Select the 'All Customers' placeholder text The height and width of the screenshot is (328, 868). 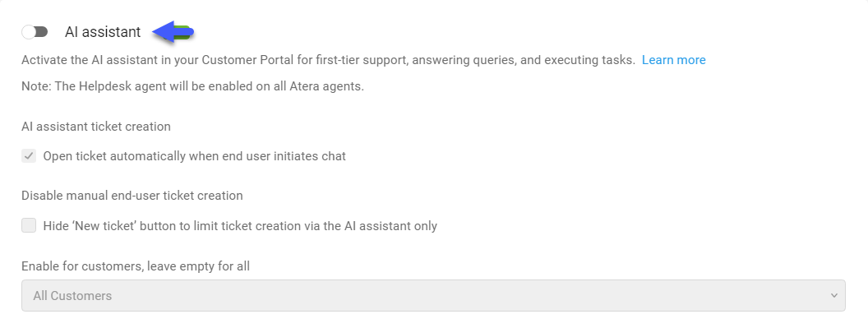(72, 296)
